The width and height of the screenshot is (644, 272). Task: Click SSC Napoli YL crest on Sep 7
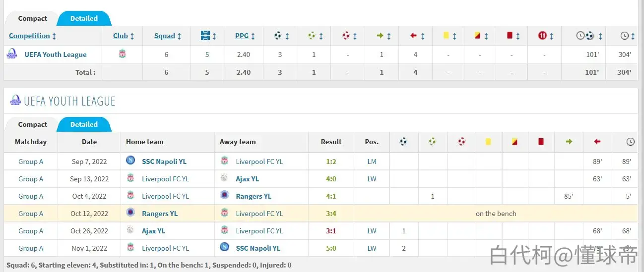(130, 161)
